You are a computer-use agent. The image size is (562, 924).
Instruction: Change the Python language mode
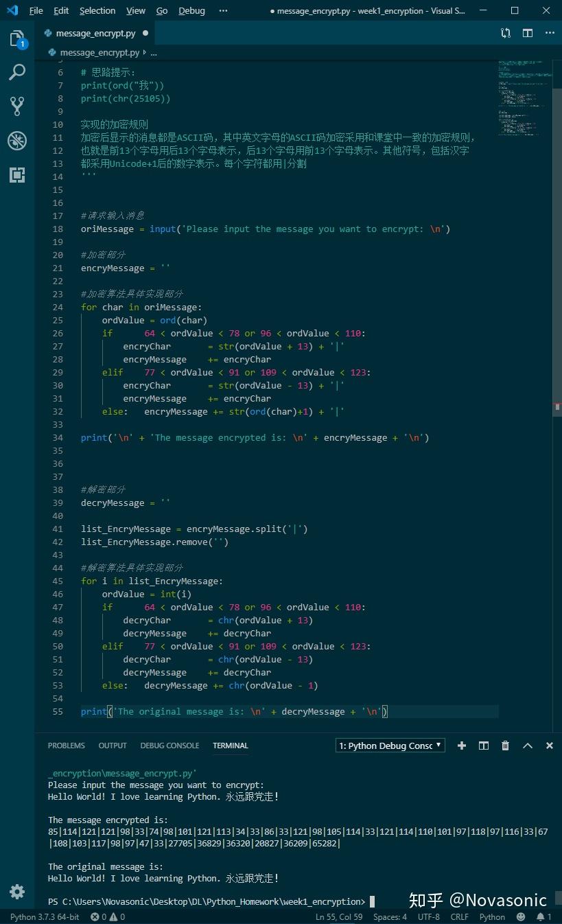point(492,917)
